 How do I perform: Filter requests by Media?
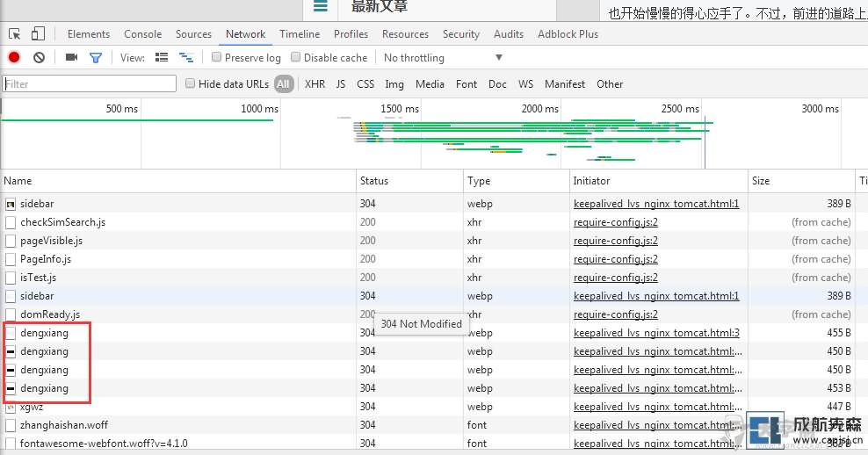pyautogui.click(x=430, y=84)
